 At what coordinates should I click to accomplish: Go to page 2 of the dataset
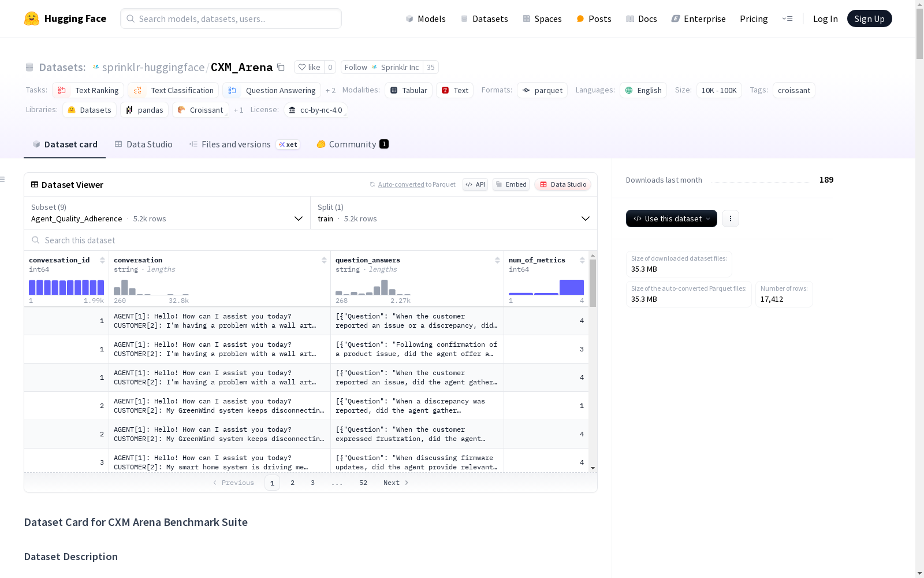293,483
